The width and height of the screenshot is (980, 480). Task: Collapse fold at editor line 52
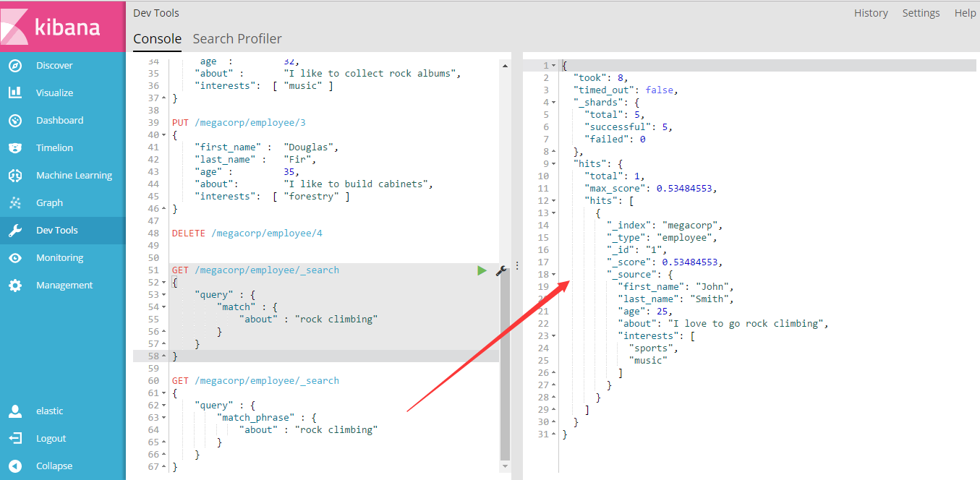163,283
